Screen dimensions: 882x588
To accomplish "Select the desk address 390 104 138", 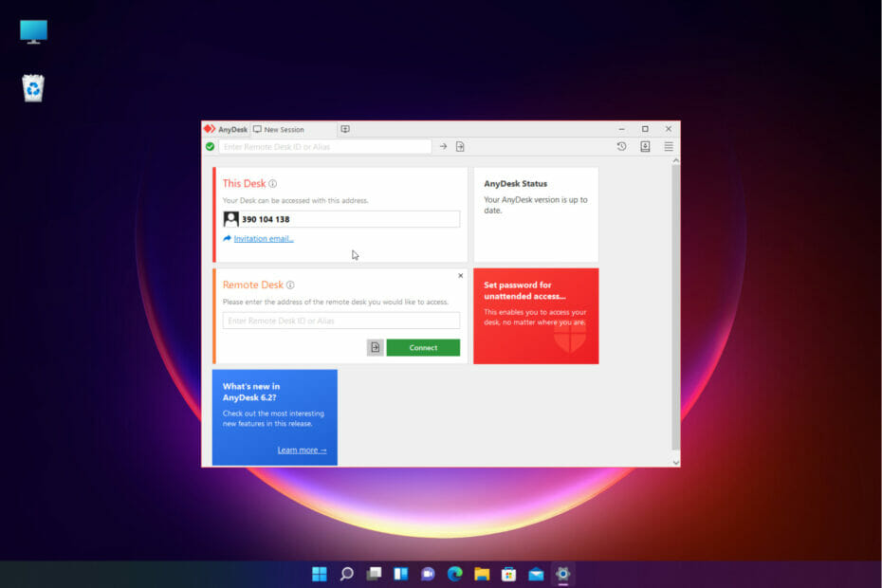I will click(x=266, y=219).
